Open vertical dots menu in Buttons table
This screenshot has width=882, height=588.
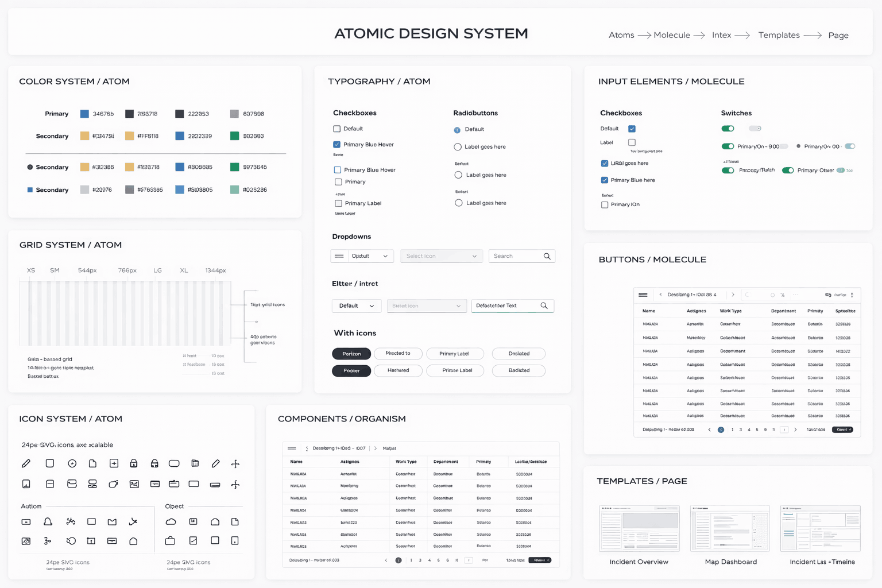point(852,295)
